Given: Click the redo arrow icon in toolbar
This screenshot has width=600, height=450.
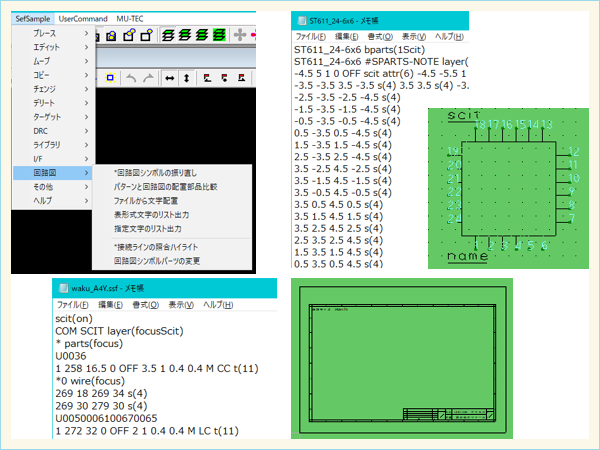Looking at the screenshot, I should [148, 78].
